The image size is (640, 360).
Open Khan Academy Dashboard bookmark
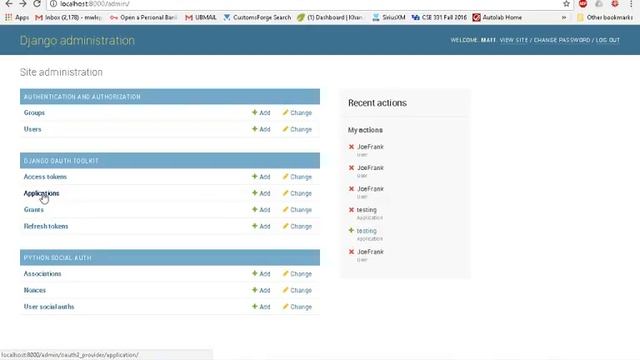coord(330,18)
